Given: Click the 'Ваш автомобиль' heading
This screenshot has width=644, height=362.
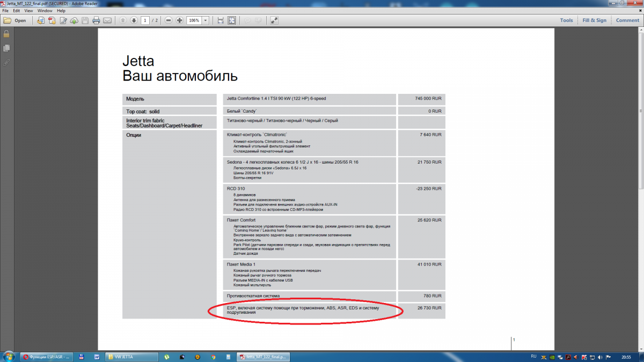Looking at the screenshot, I should point(180,76).
